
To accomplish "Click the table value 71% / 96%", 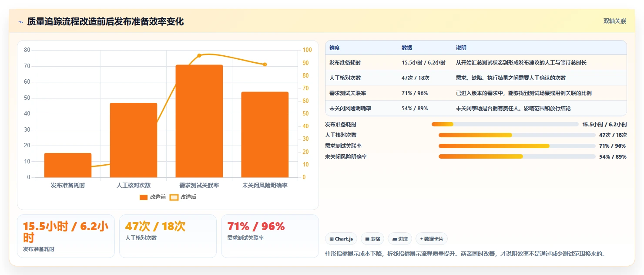I will pyautogui.click(x=415, y=93).
